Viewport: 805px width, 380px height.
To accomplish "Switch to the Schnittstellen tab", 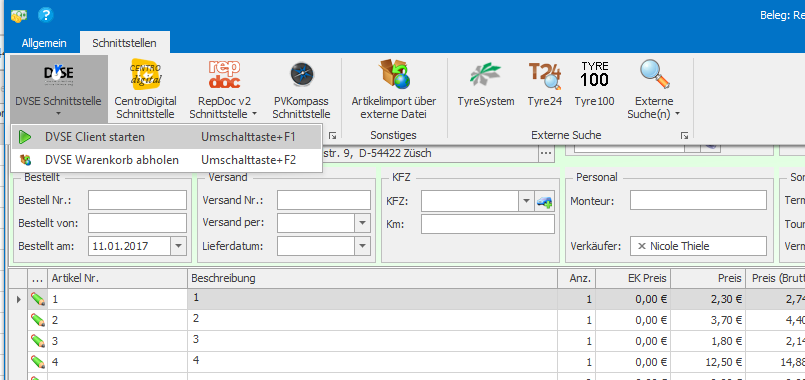I will point(124,43).
